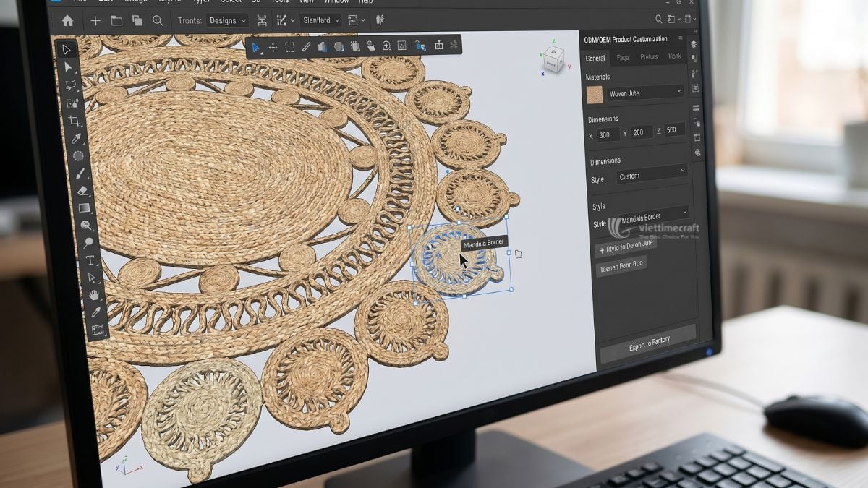The width and height of the screenshot is (868, 488).
Task: Click the insect-shaped icon in top toolbar
Action: [380, 20]
